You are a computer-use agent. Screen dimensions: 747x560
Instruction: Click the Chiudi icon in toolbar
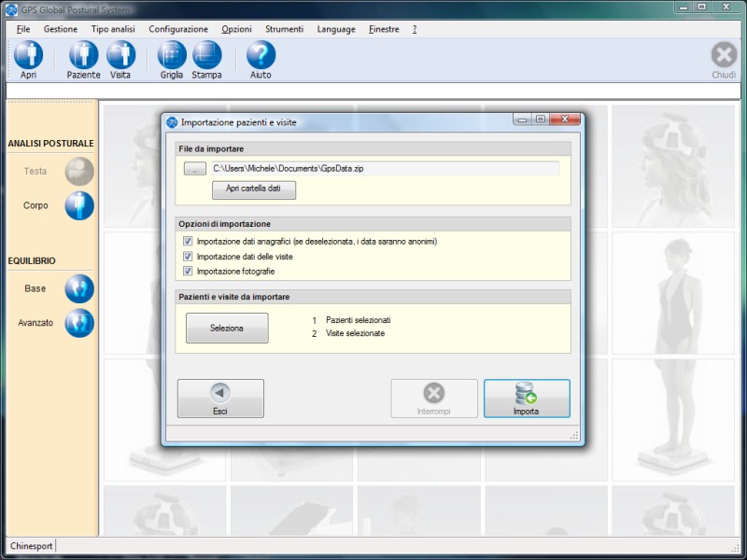[x=724, y=56]
